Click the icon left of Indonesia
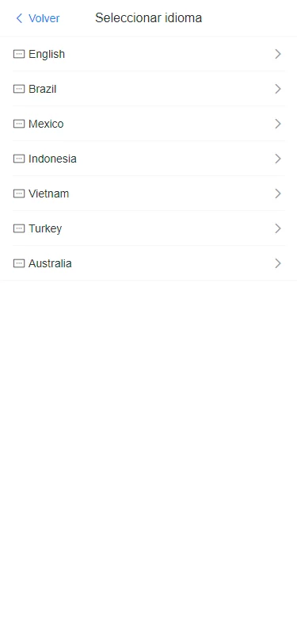 [19, 159]
